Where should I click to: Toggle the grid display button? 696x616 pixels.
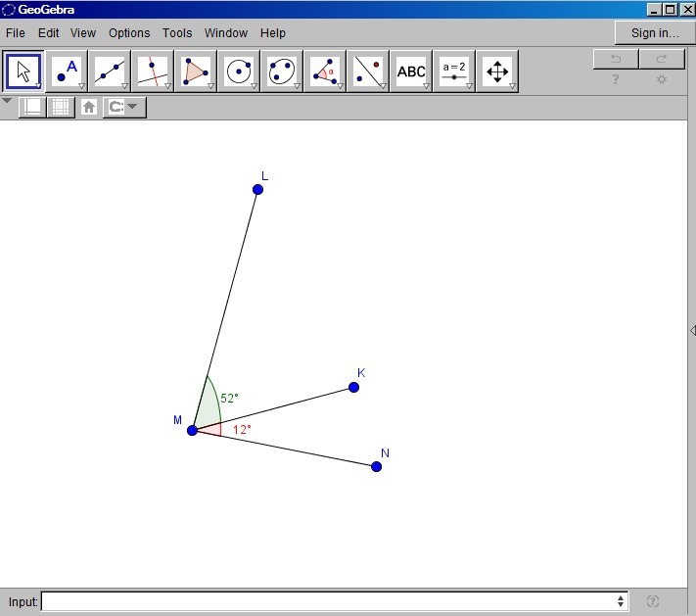(61, 107)
